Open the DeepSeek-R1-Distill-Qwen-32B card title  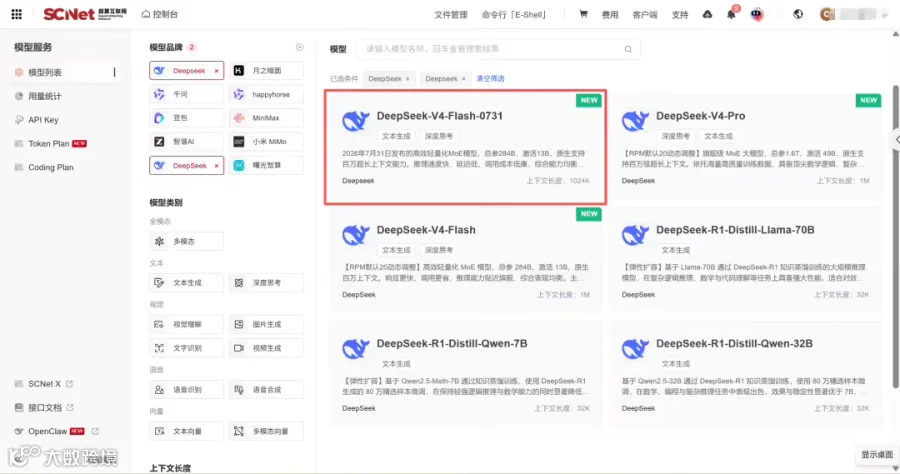[734, 344]
